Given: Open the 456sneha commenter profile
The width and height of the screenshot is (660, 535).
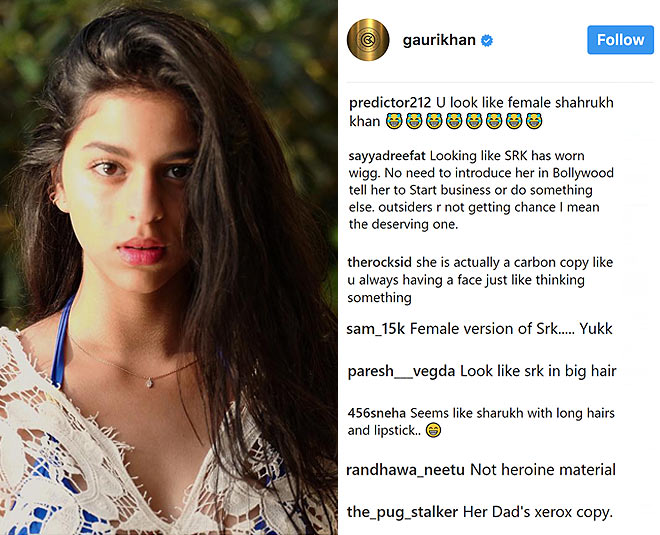Looking at the screenshot, I should (x=377, y=413).
